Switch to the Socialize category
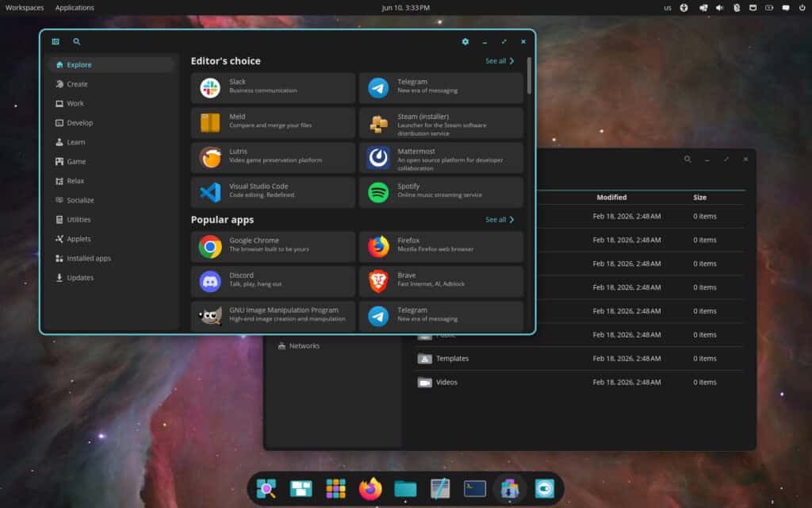The width and height of the screenshot is (812, 508). (x=111, y=200)
